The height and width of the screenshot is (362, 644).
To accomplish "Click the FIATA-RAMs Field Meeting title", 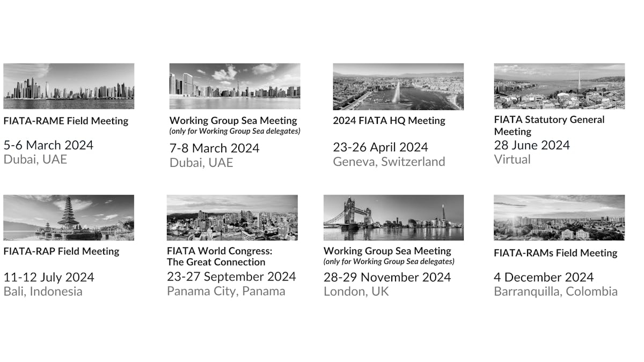I will (555, 253).
